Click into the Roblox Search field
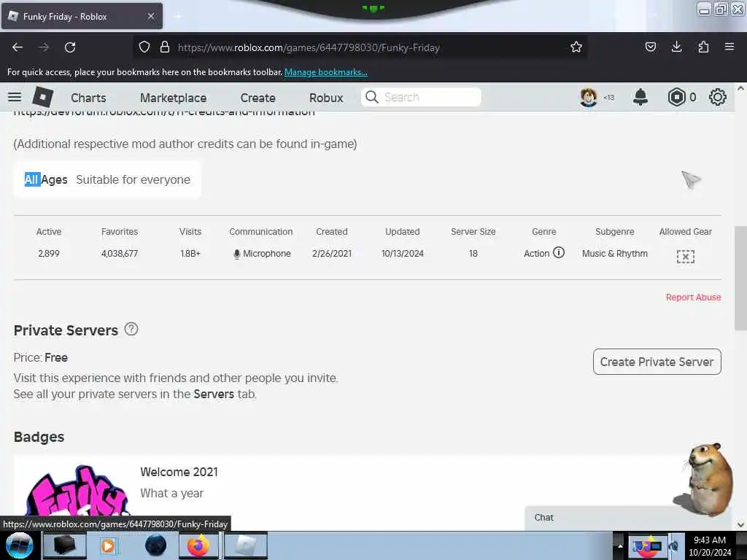The width and height of the screenshot is (747, 560). [421, 97]
